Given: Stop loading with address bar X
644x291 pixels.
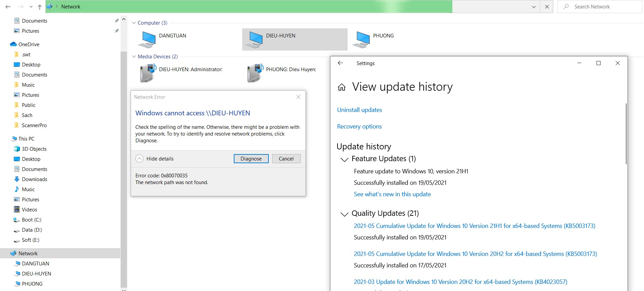Looking at the screenshot, I should pos(547,7).
